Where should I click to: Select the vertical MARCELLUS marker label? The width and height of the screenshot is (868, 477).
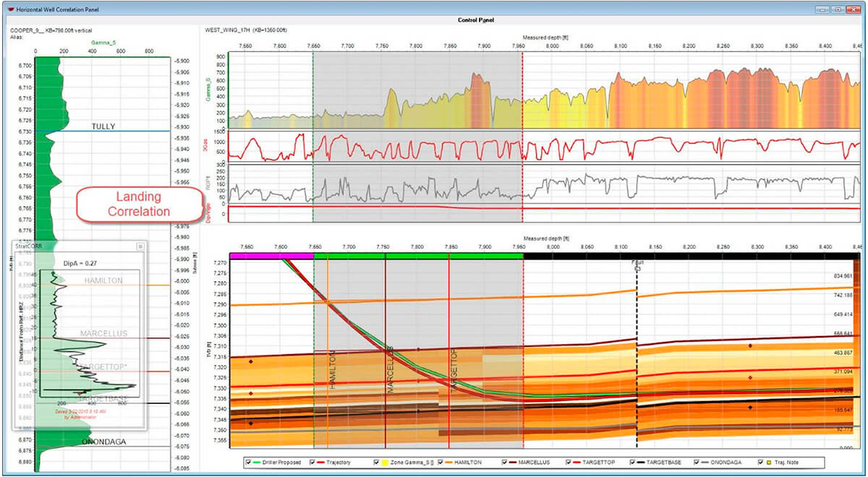point(389,369)
